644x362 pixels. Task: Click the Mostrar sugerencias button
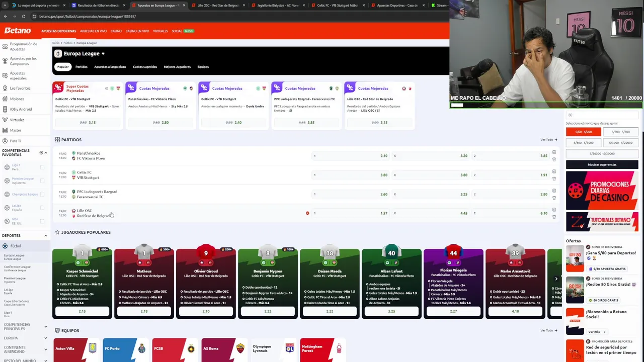(x=602, y=164)
